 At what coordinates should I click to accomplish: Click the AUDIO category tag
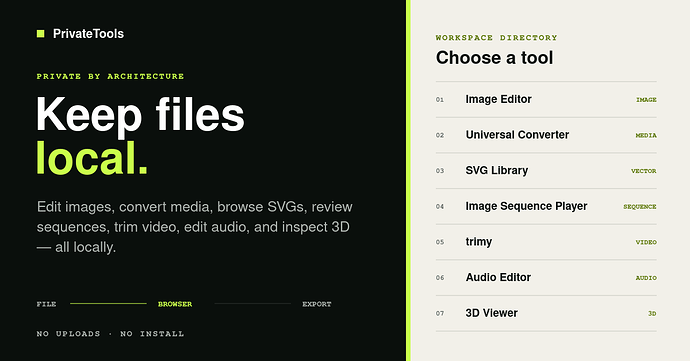[646, 278]
